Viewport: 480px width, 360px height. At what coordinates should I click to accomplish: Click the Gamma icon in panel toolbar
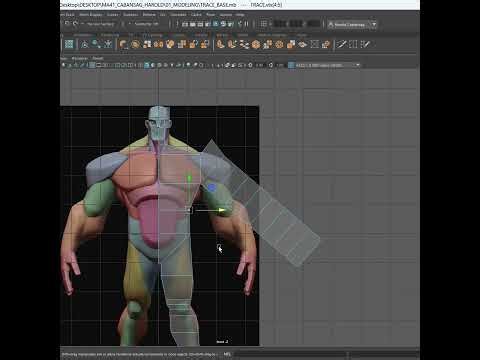(x=271, y=65)
